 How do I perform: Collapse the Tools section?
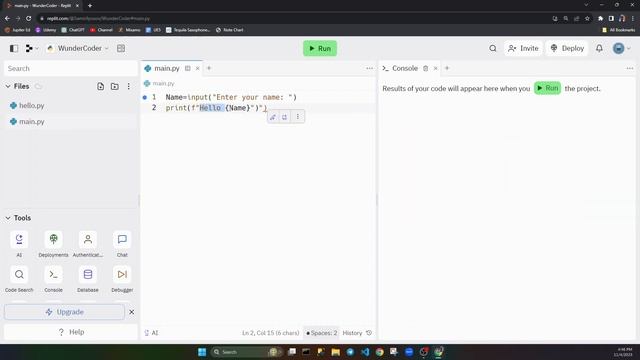[8, 218]
